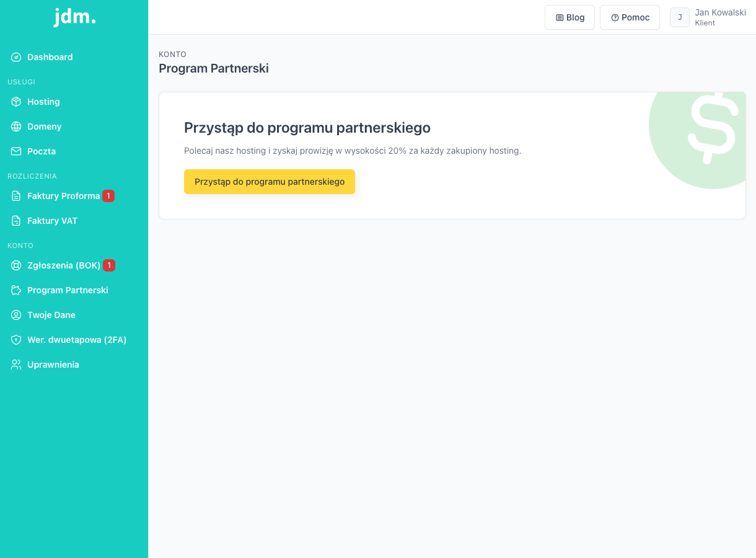This screenshot has height=558, width=756.
Task: Click the Zgłoszenia lifebuoy icon
Action: [16, 265]
